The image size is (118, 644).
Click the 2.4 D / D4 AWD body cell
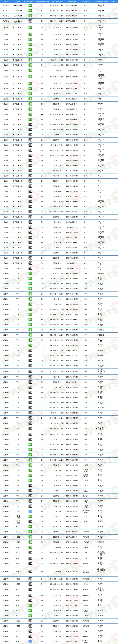tap(86, 572)
